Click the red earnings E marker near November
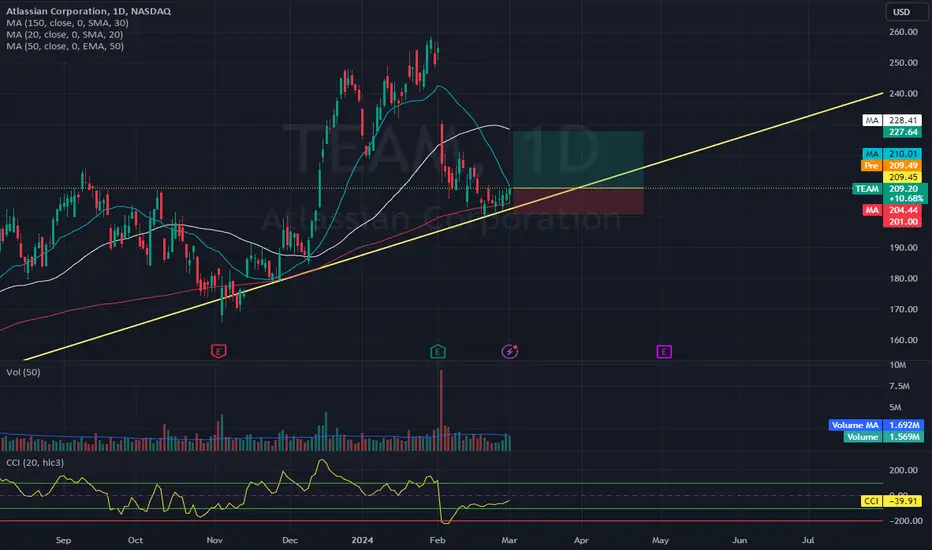The height and width of the screenshot is (550, 932). click(218, 351)
